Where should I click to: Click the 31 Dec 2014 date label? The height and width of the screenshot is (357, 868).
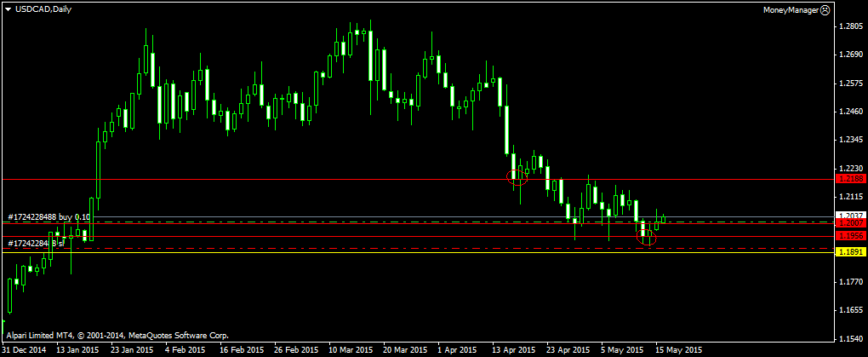tap(24, 350)
